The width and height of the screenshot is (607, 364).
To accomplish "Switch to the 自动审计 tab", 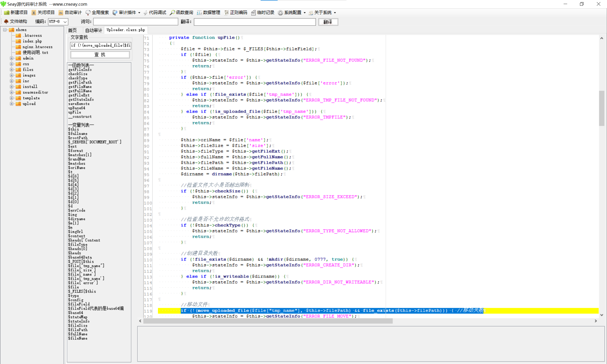I will 93,30.
